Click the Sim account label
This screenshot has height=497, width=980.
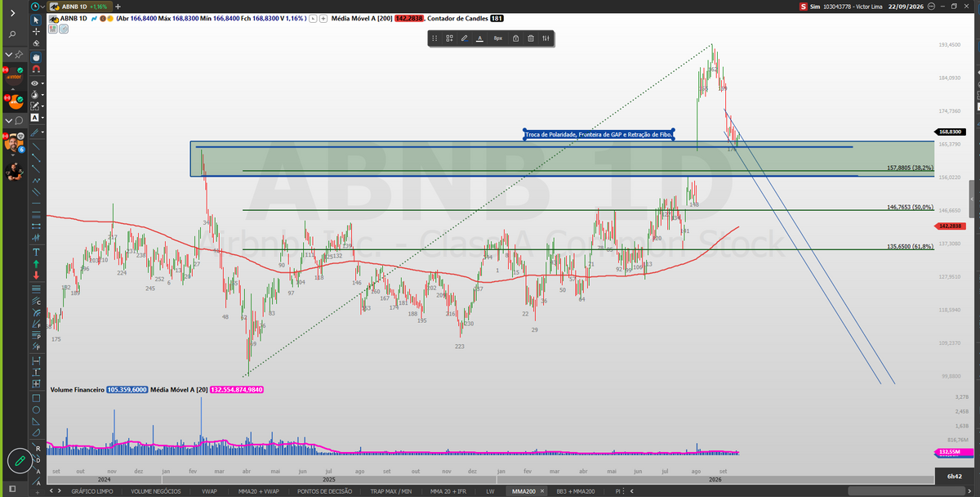pos(815,7)
